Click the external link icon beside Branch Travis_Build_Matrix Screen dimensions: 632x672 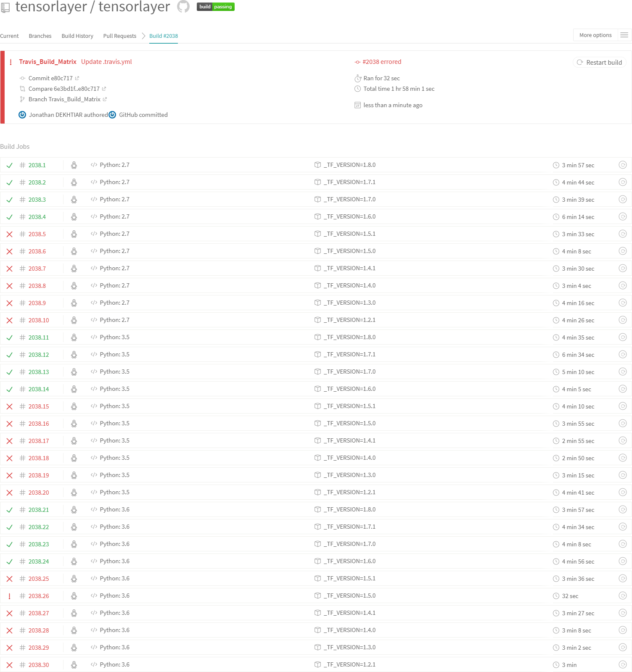tap(105, 99)
